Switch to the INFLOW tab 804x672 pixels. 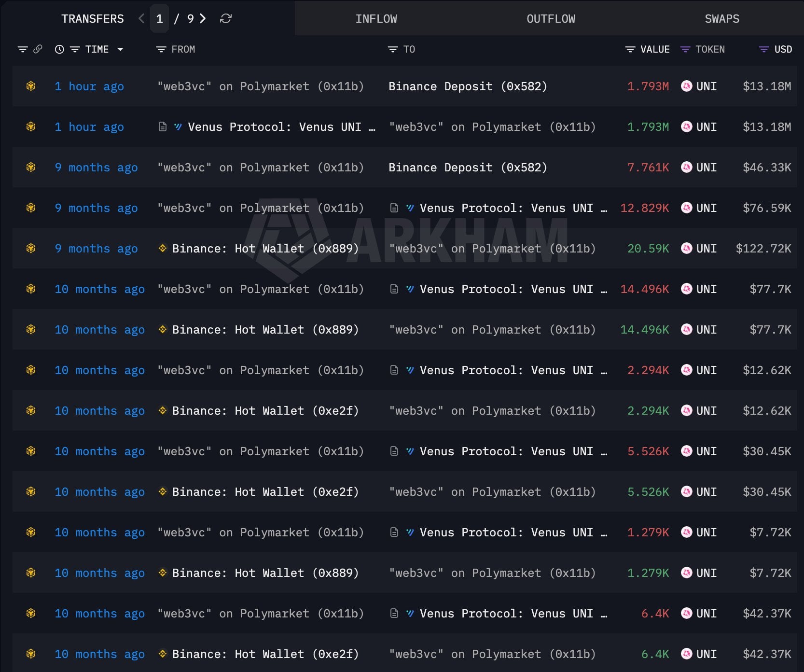click(x=376, y=19)
